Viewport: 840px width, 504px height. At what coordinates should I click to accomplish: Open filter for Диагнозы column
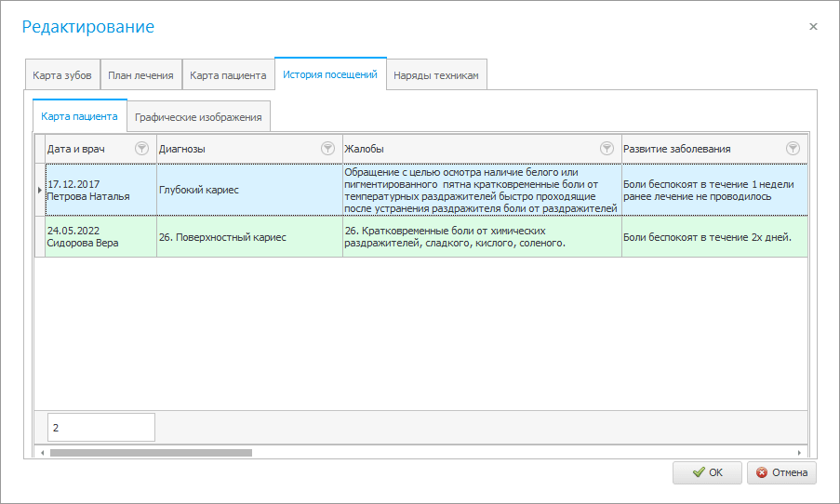(327, 149)
